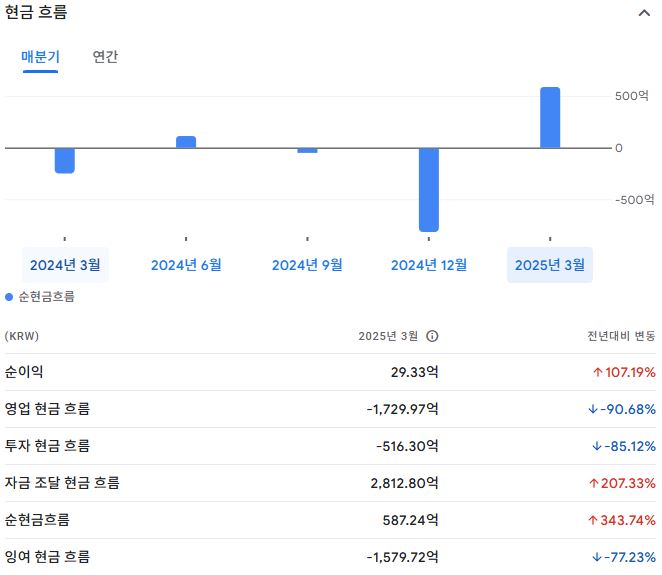Click the 2024년 6월 small positive bar
Image resolution: width=662 pixels, height=575 pixels.
186,142
